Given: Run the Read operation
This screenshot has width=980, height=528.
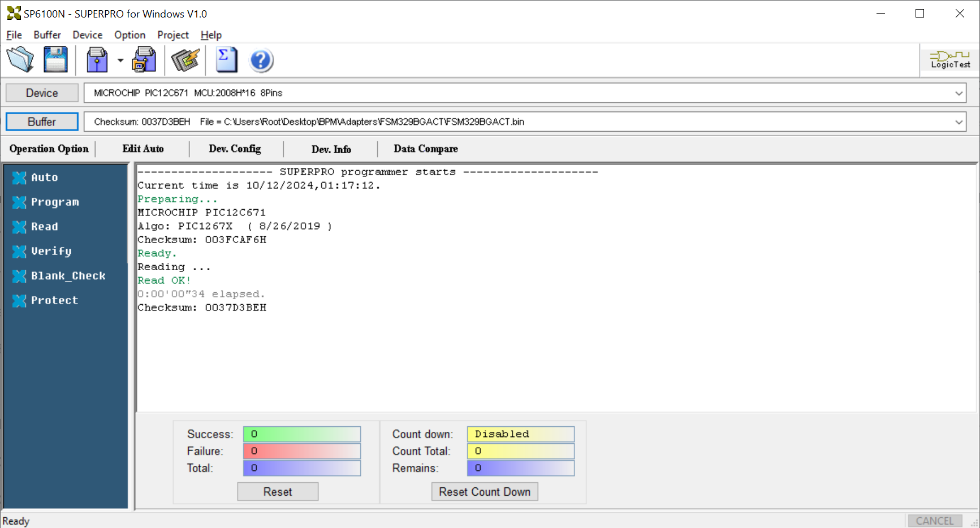Looking at the screenshot, I should click(x=35, y=227).
